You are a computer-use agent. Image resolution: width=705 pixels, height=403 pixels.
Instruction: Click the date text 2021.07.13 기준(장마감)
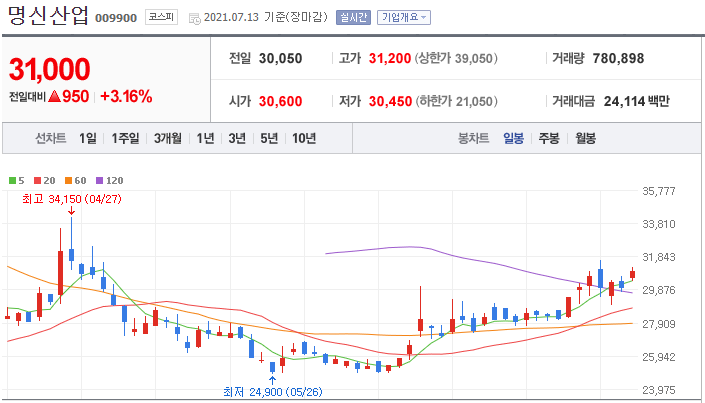pos(266,18)
